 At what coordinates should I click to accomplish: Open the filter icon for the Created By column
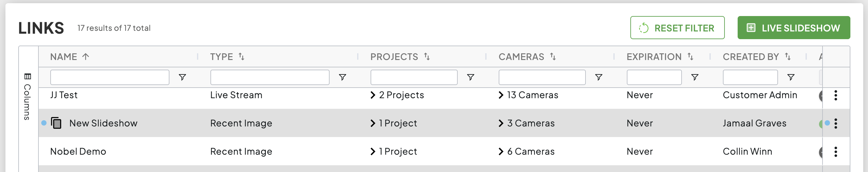[790, 77]
